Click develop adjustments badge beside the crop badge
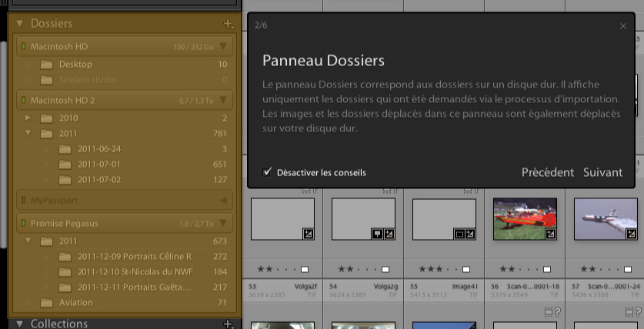 point(470,234)
